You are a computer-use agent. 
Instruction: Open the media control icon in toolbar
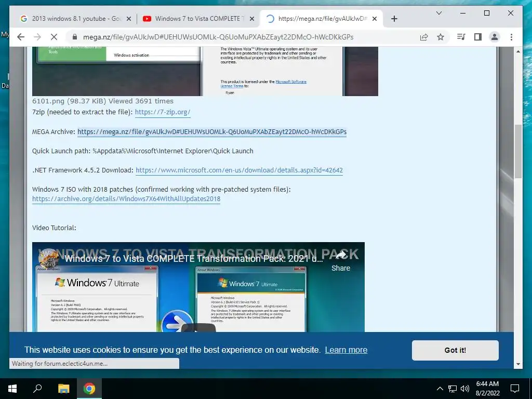click(x=461, y=37)
